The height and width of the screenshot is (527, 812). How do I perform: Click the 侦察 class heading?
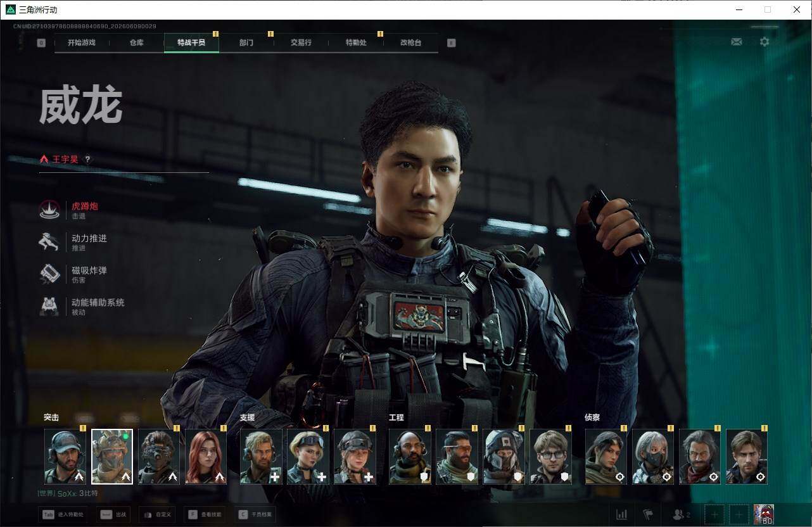pyautogui.click(x=592, y=418)
